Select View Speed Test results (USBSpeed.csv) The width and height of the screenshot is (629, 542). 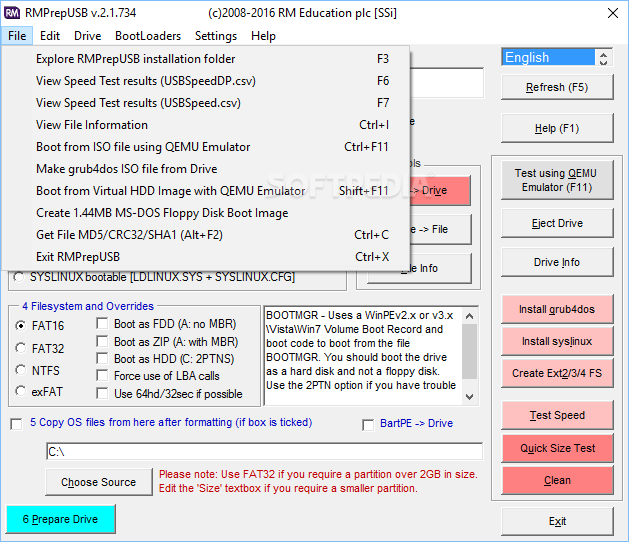[x=205, y=103]
